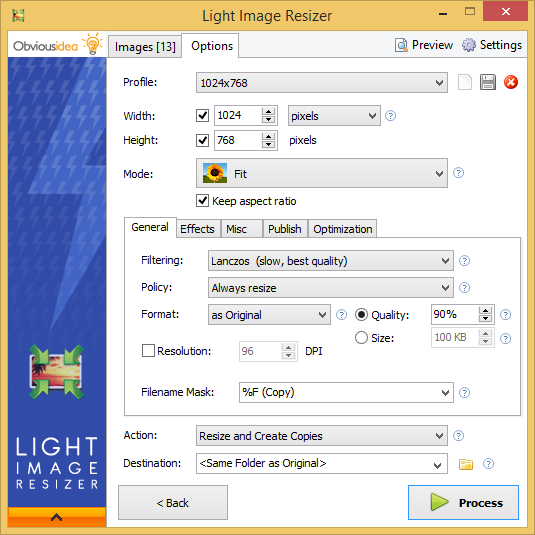
Task: Open the Filtering Lanczos dropdown
Action: pyautogui.click(x=331, y=261)
